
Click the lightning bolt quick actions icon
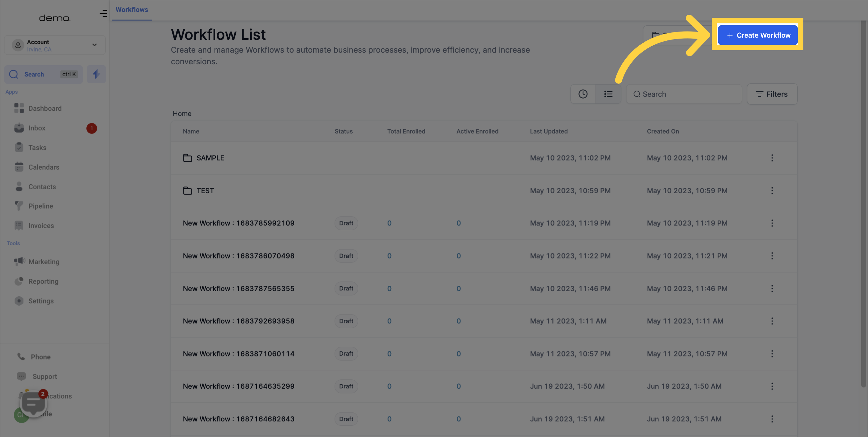(x=96, y=74)
